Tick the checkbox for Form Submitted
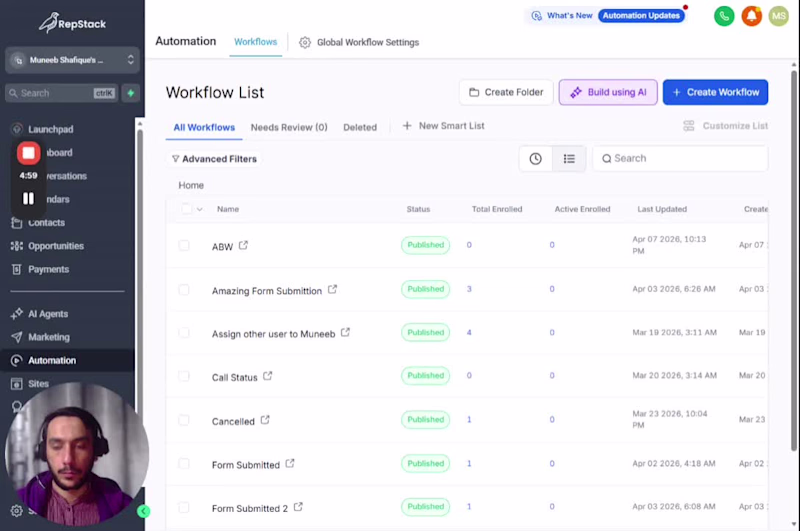Screen dimensions: 800x531 click(x=184, y=464)
